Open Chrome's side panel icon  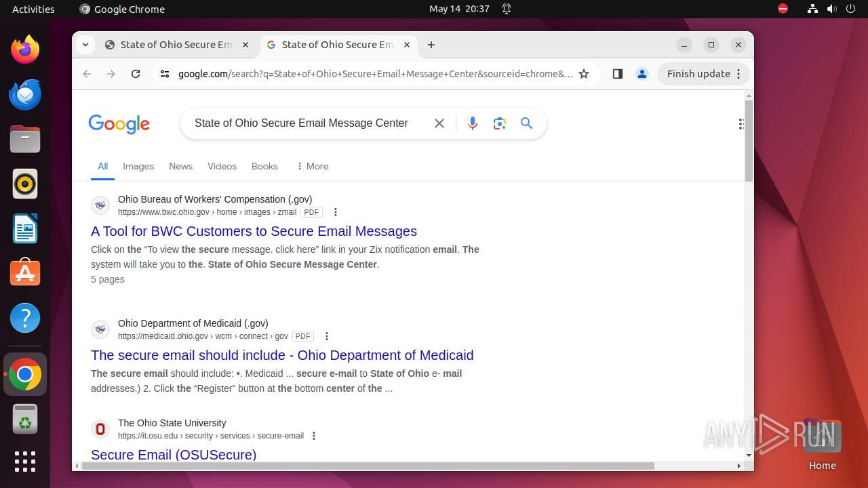(617, 74)
